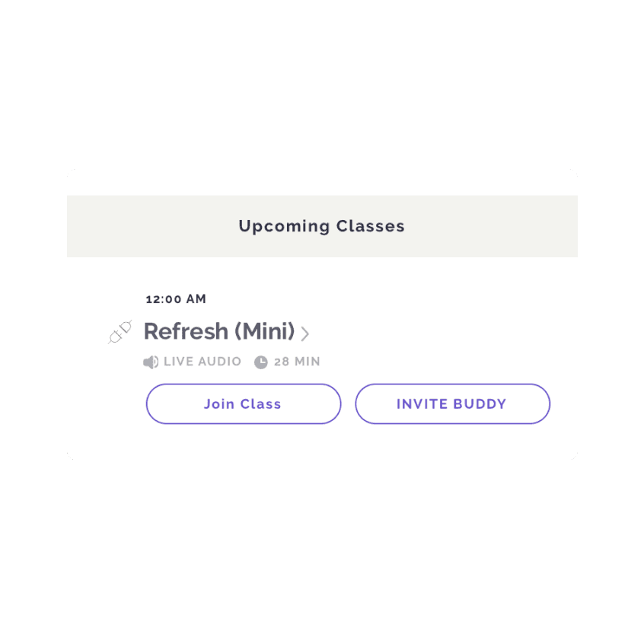Image resolution: width=644 pixels, height=644 pixels.
Task: Expand Refresh (Mini) details via the chevron
Action: pyautogui.click(x=305, y=333)
